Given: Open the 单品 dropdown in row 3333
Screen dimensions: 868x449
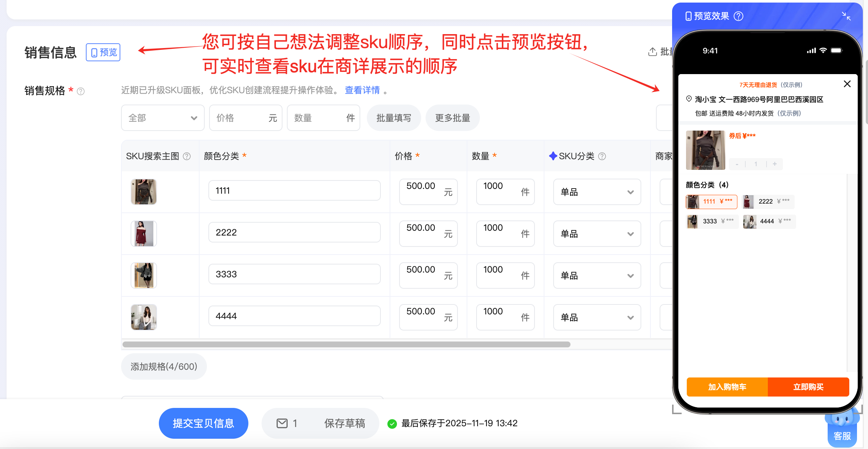Looking at the screenshot, I should point(597,275).
